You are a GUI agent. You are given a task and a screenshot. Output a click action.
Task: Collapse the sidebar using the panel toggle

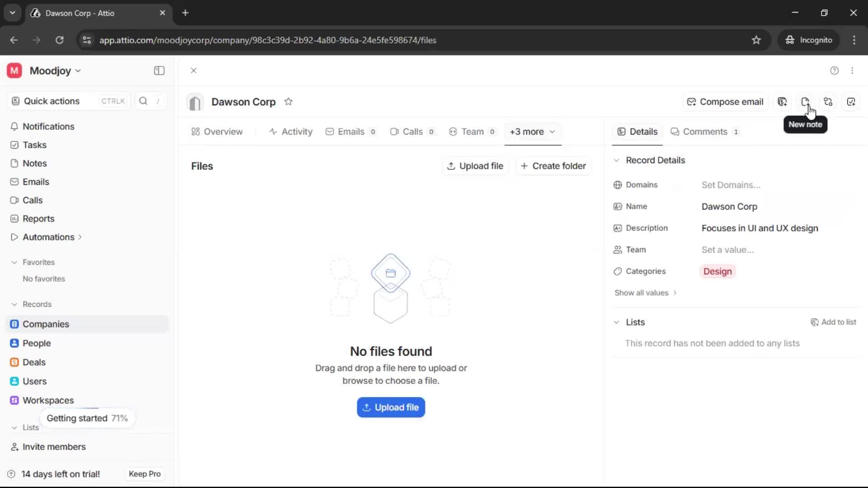click(159, 70)
